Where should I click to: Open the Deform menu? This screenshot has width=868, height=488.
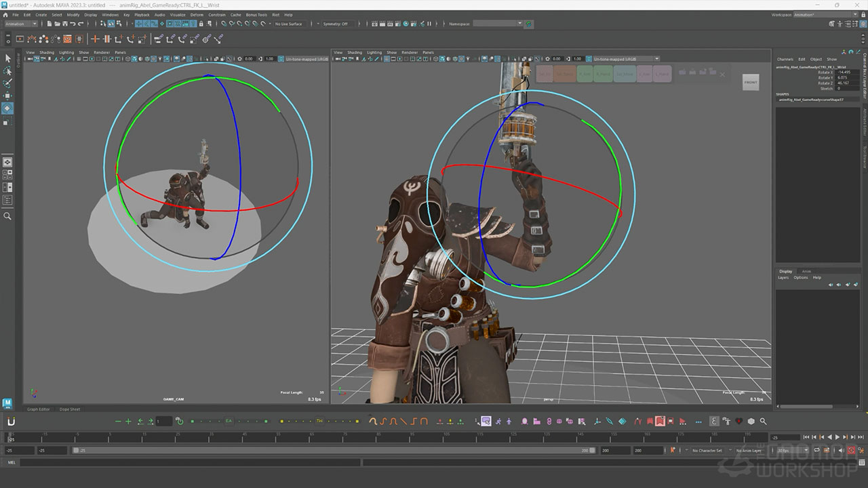(196, 14)
